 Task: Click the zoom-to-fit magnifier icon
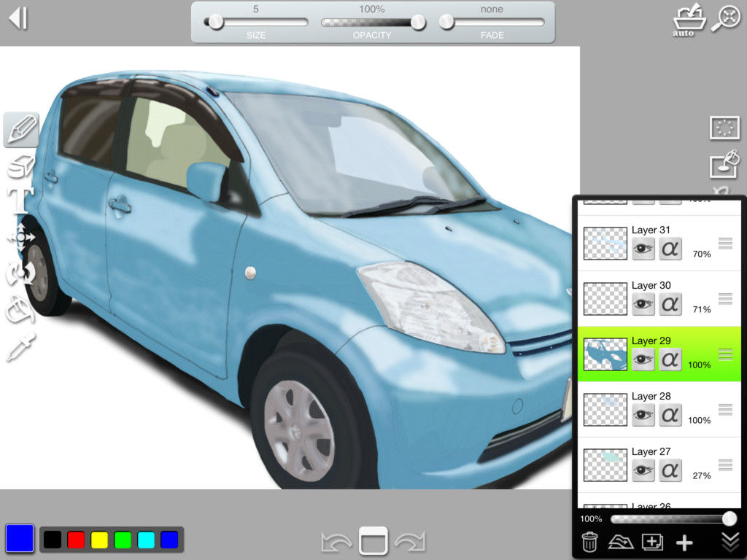point(727,18)
